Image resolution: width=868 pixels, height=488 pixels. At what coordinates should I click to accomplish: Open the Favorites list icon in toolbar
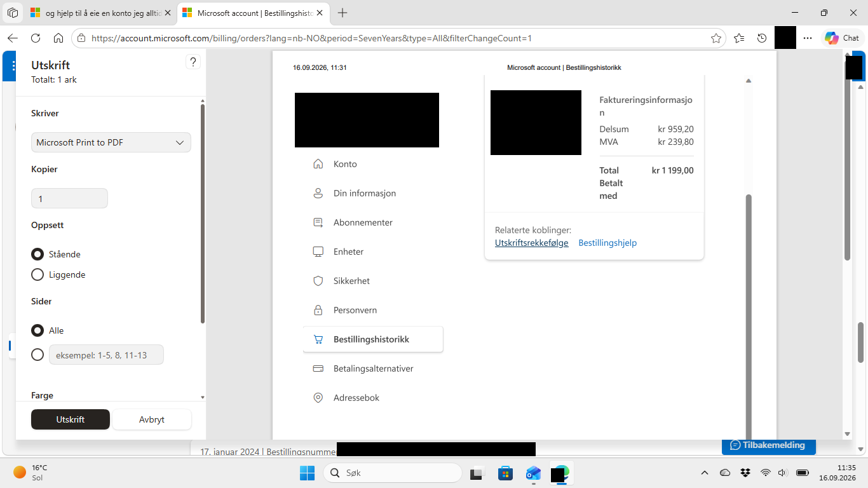click(739, 38)
